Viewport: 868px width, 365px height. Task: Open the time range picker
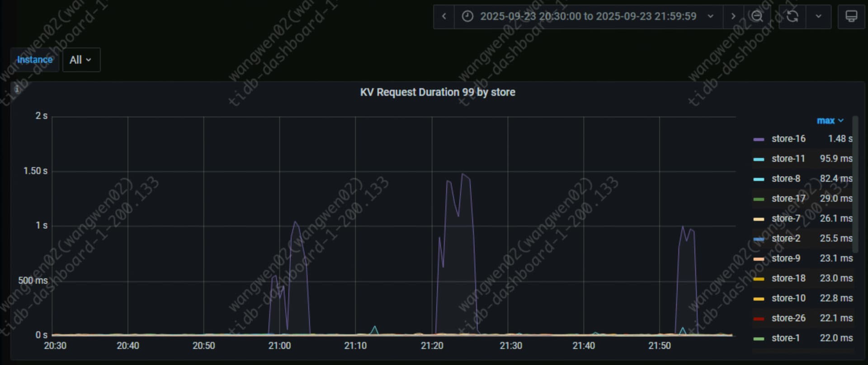(588, 17)
